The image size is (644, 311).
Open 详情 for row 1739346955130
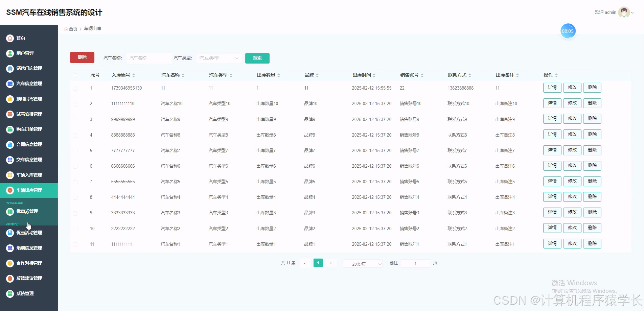pyautogui.click(x=552, y=88)
